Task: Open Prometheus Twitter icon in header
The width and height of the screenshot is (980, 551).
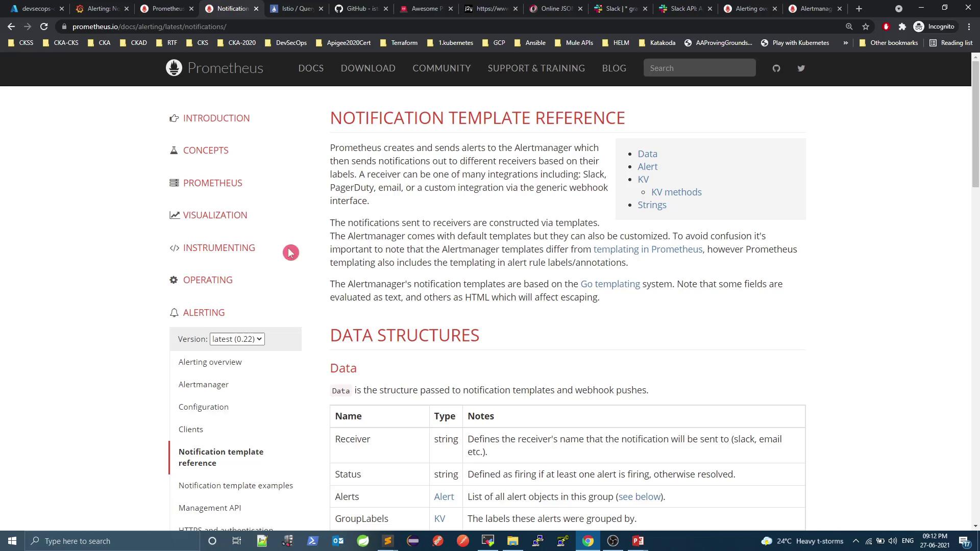Action: pos(801,68)
